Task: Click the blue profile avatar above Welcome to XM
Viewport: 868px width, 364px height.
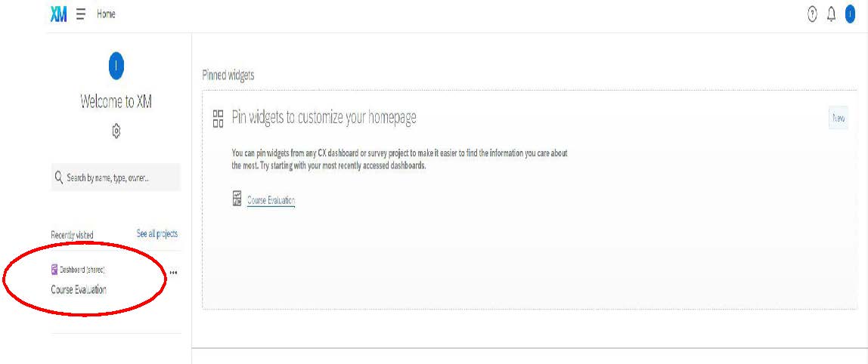Action: tap(116, 66)
